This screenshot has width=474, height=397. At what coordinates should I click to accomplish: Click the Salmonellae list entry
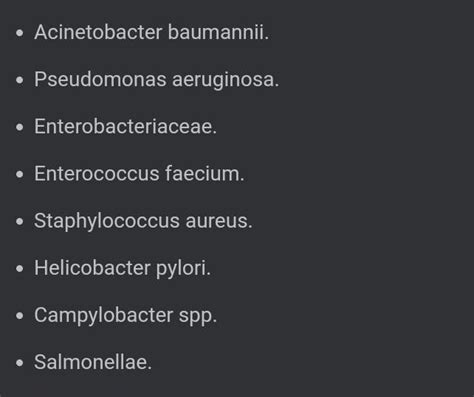(x=93, y=362)
